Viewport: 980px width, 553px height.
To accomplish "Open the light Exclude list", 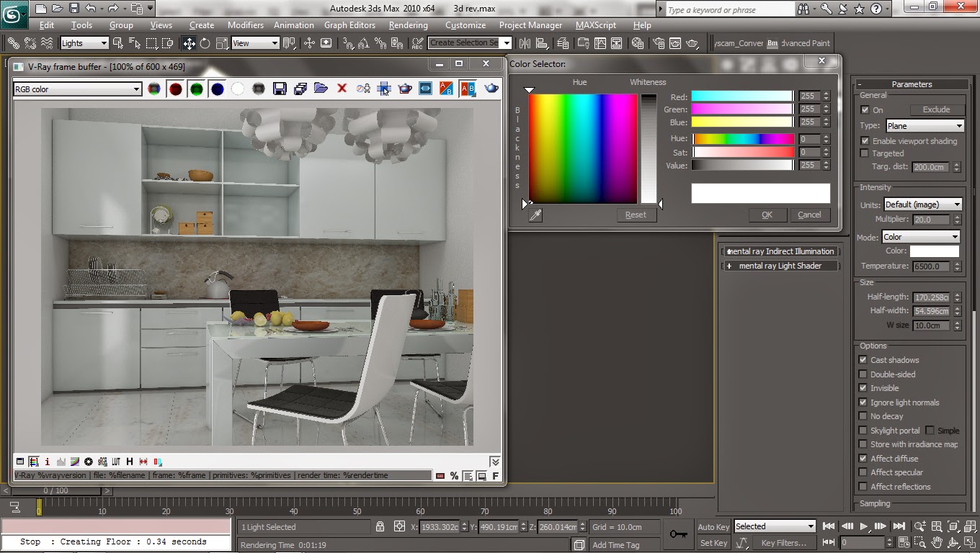I will [x=936, y=109].
